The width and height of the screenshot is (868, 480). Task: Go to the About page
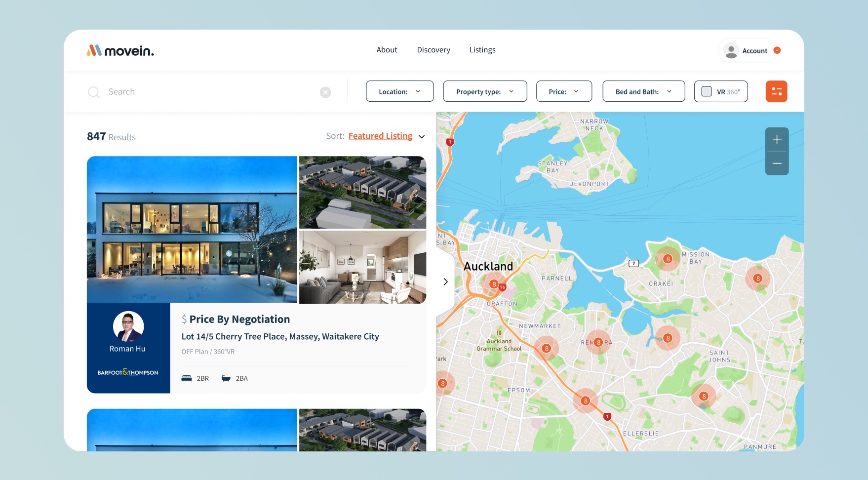point(387,50)
